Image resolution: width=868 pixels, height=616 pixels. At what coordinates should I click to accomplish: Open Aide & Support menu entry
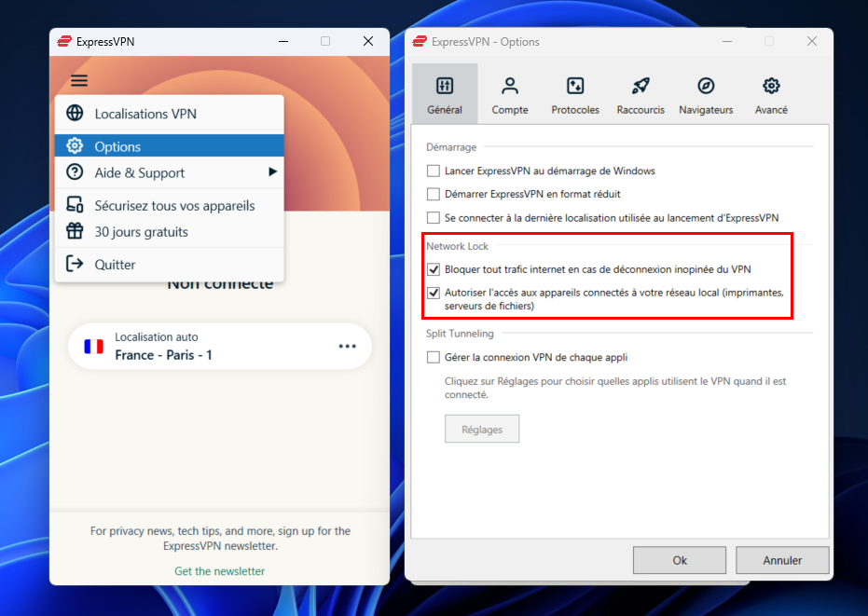click(x=170, y=172)
